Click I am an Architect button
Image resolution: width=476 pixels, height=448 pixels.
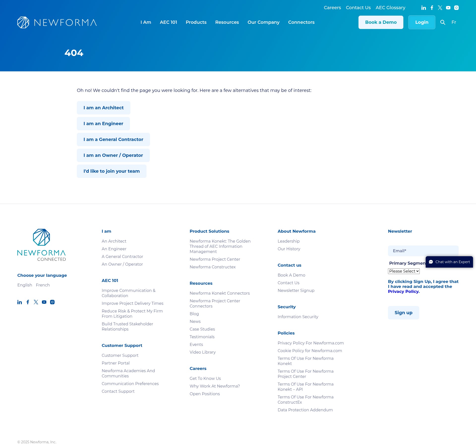pyautogui.click(x=104, y=108)
